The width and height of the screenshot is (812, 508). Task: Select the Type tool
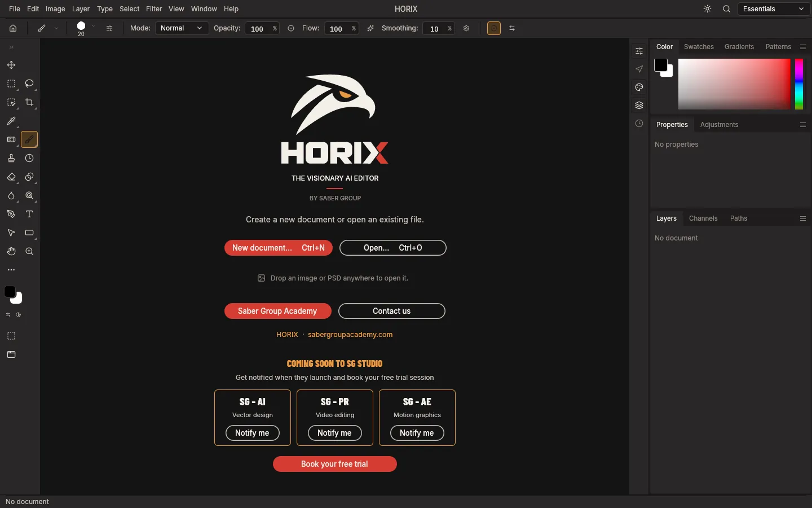tap(29, 214)
